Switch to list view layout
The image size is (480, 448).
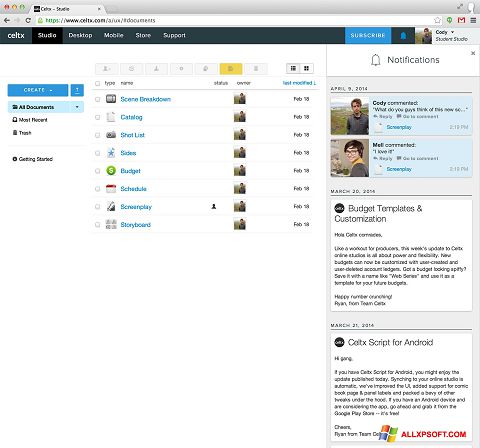[x=293, y=68]
